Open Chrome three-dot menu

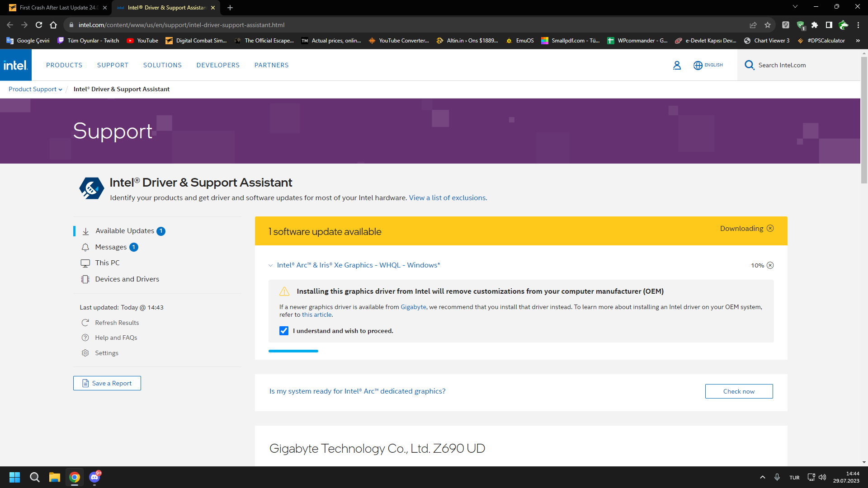pyautogui.click(x=858, y=25)
